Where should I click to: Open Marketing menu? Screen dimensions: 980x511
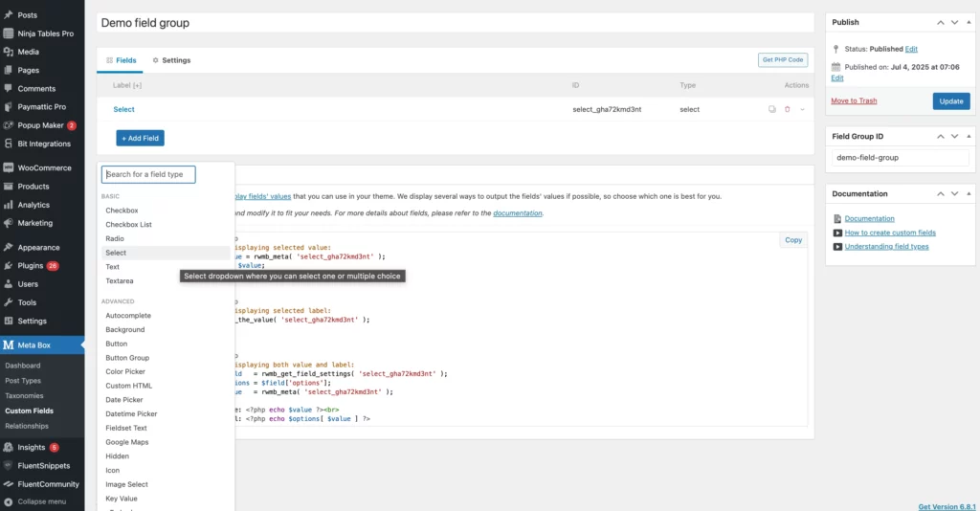tap(35, 223)
